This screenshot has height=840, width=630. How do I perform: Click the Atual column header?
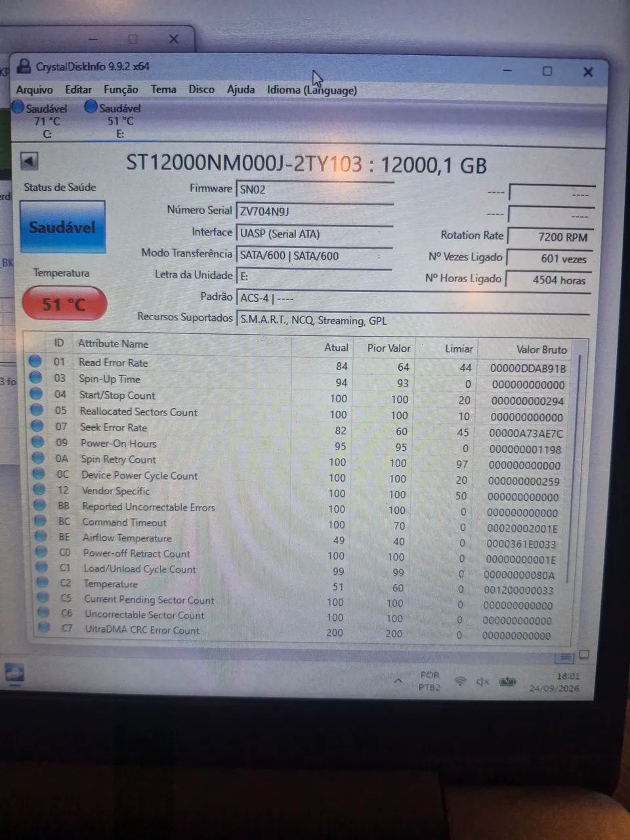[x=336, y=347]
